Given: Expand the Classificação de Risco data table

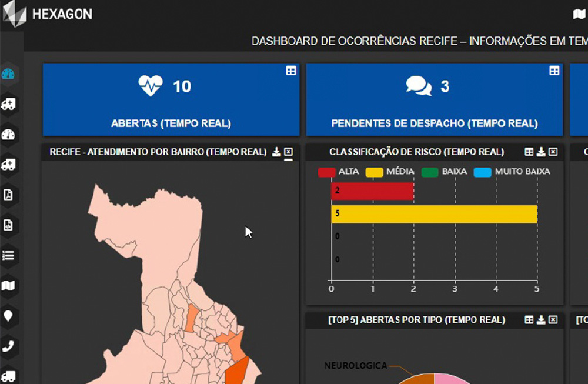Looking at the screenshot, I should (529, 152).
